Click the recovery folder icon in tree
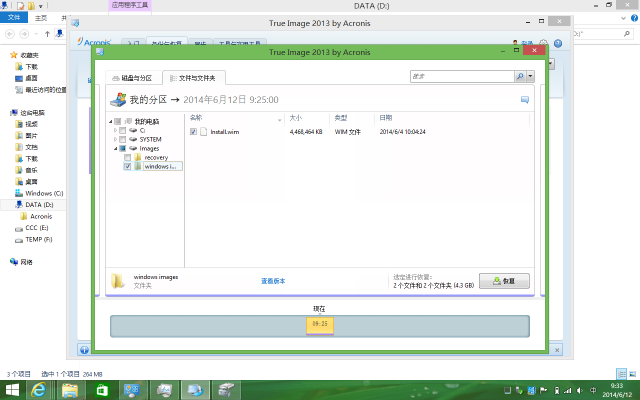The image size is (640, 400). [x=138, y=157]
